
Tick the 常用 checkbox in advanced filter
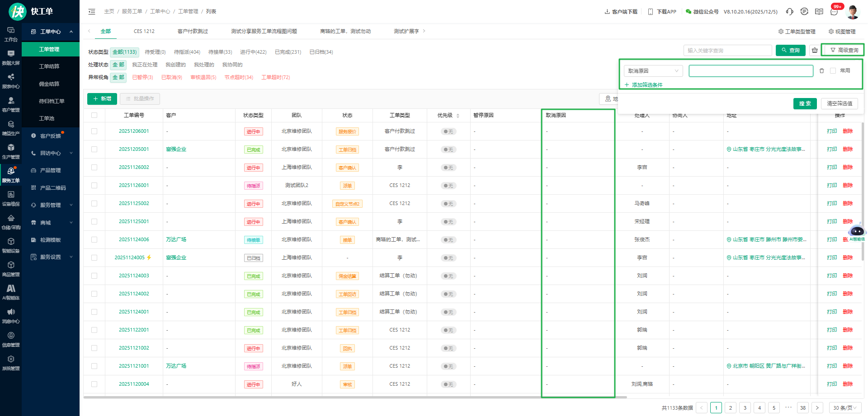(833, 71)
